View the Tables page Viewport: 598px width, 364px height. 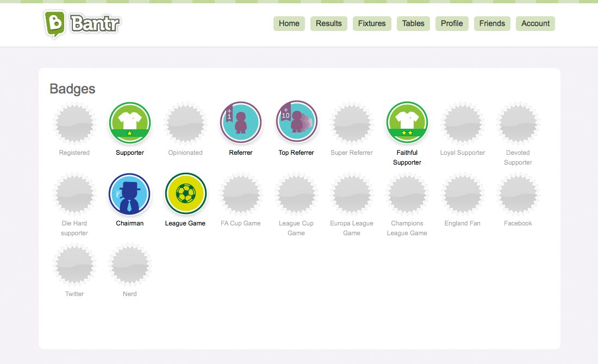click(x=413, y=23)
